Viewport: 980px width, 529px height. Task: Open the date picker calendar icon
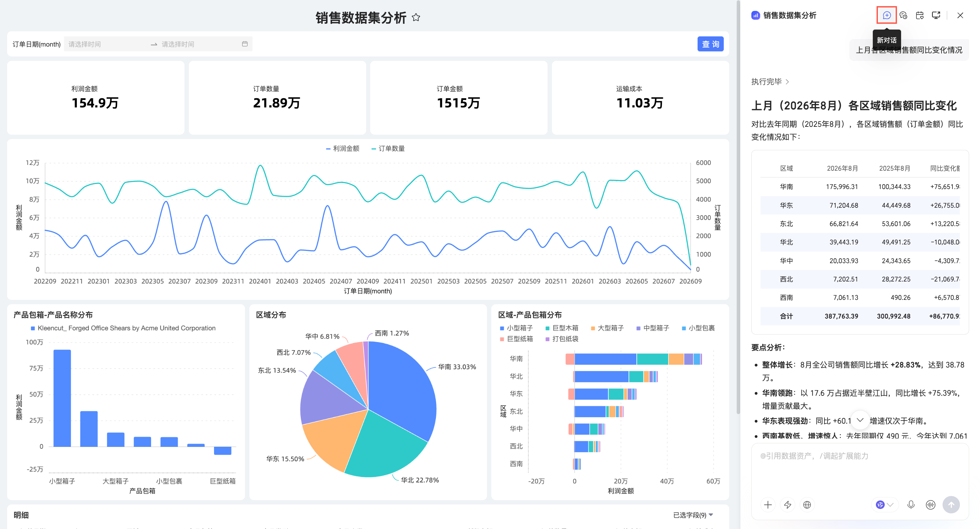click(x=245, y=44)
